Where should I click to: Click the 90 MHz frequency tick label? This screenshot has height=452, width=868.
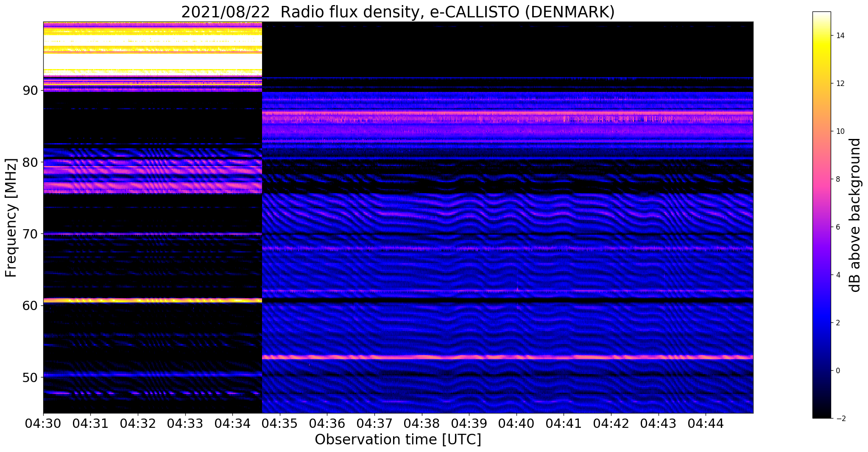pyautogui.click(x=31, y=91)
